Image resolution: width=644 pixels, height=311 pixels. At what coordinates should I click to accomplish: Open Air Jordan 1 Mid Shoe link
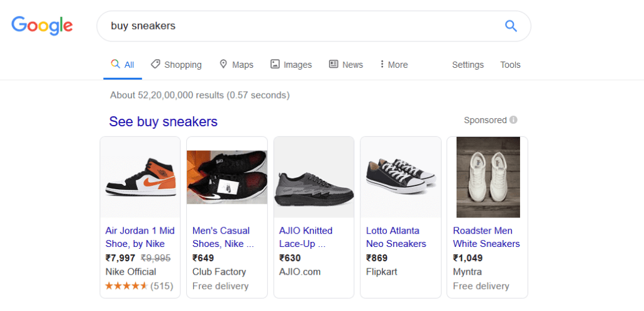[x=140, y=237]
